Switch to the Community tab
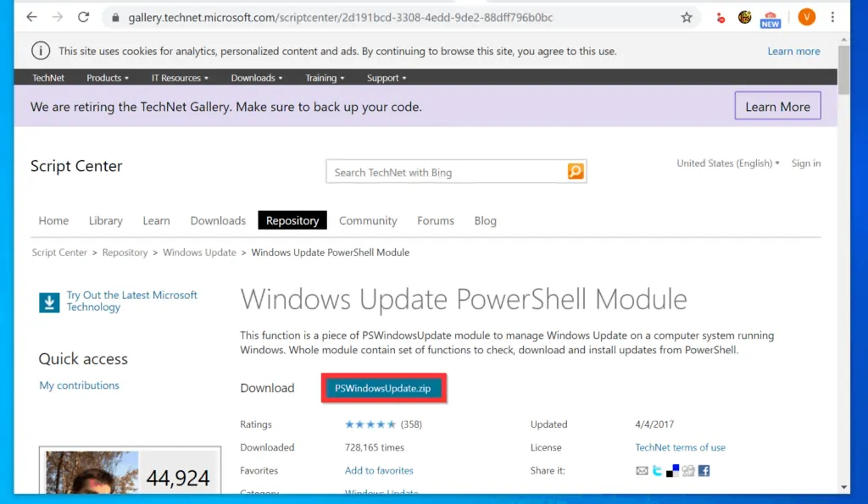The height and width of the screenshot is (504, 868). [x=368, y=220]
